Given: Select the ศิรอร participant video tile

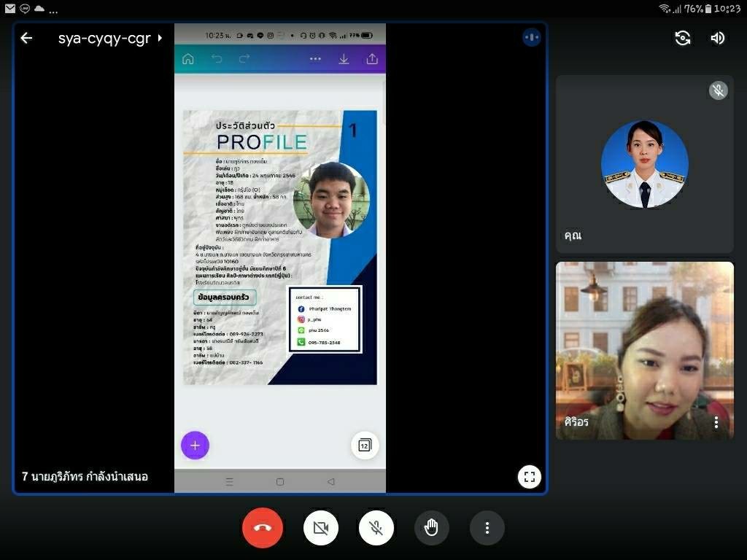Looking at the screenshot, I should [645, 350].
